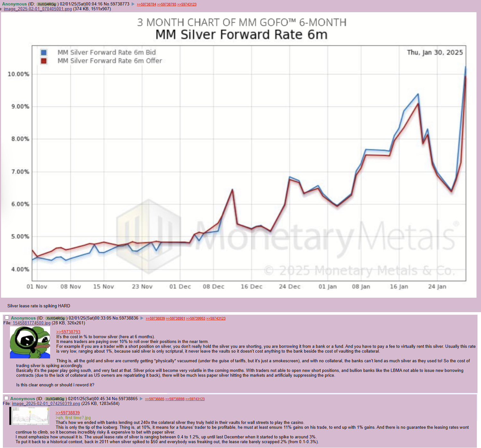Viewport: 481px width, 448px height.
Task: Follow backlink >>59743123 in post No.59738836 header
Action: tap(216, 319)
